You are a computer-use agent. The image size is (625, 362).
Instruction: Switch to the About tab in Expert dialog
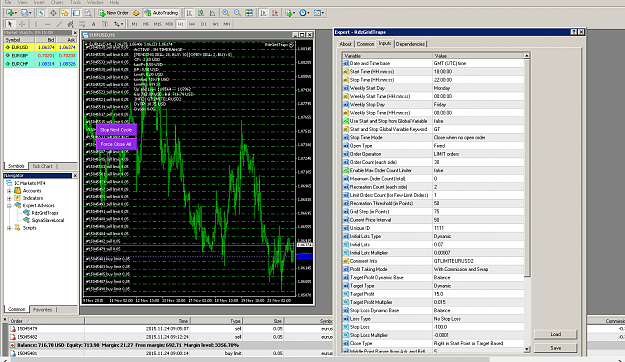pyautogui.click(x=346, y=44)
